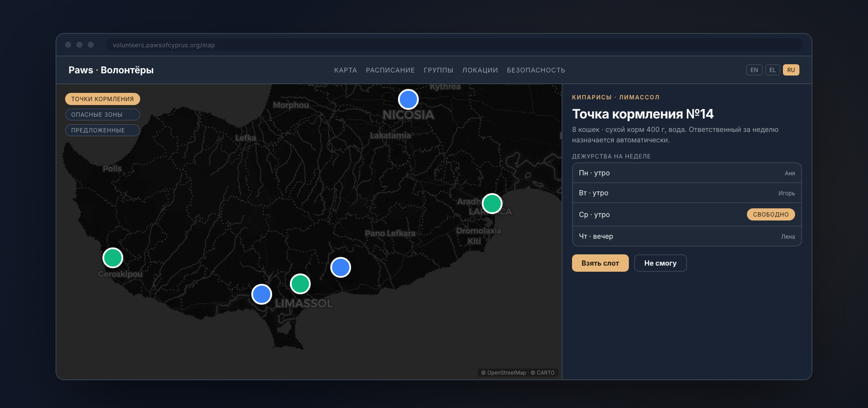Click the blue marker left of Limassol label
This screenshot has height=408, width=868.
262,294
